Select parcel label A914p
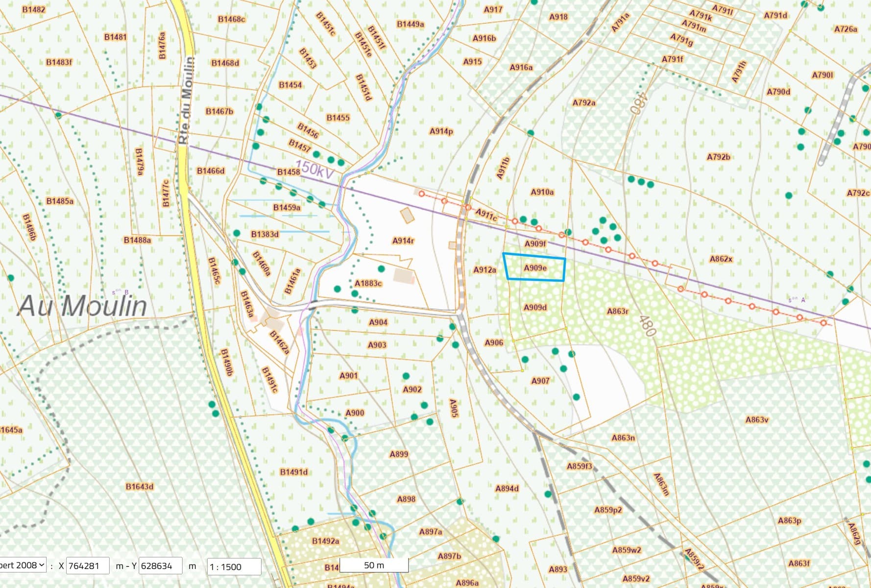This screenshot has width=871, height=588. pyautogui.click(x=441, y=131)
